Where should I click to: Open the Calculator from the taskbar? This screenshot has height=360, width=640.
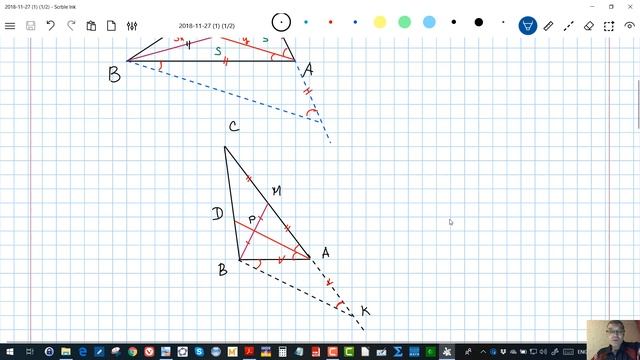pos(282,351)
